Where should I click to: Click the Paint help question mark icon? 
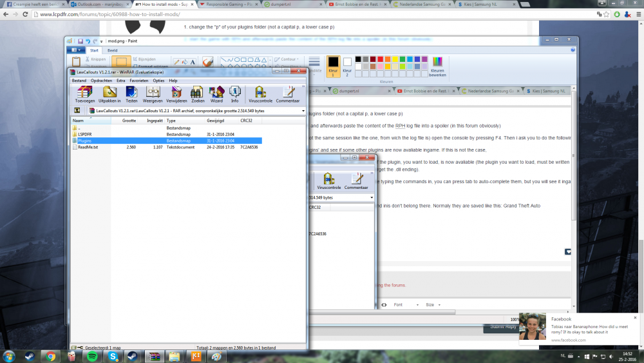(x=573, y=50)
